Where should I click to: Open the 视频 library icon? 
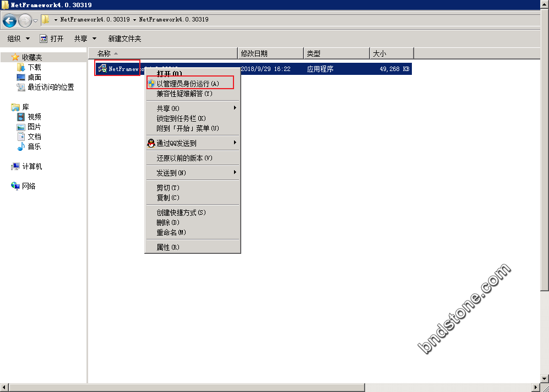(x=21, y=117)
